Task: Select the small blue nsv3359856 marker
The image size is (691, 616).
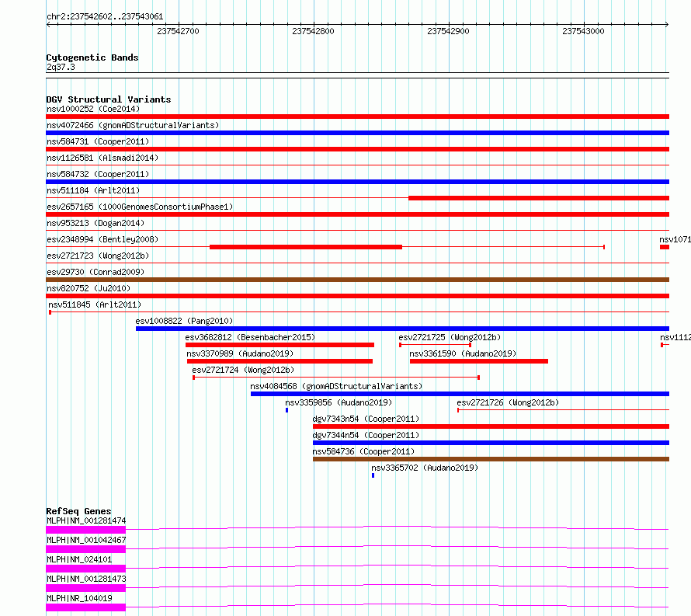Action: (x=287, y=410)
